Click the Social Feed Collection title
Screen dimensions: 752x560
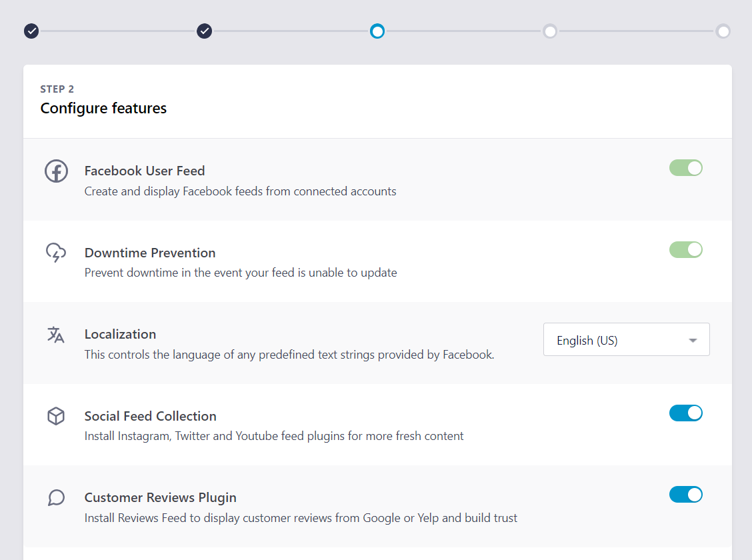150,416
